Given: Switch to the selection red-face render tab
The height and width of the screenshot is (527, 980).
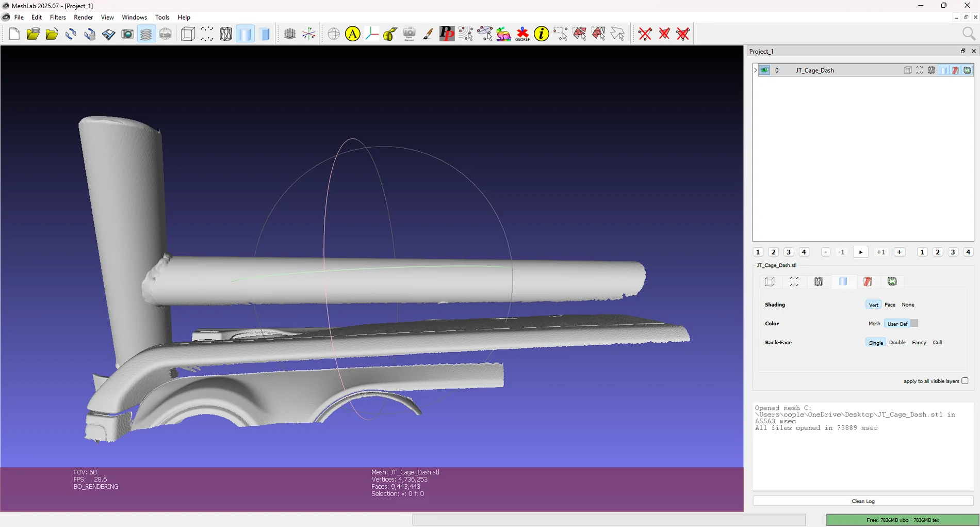Looking at the screenshot, I should pyautogui.click(x=868, y=281).
